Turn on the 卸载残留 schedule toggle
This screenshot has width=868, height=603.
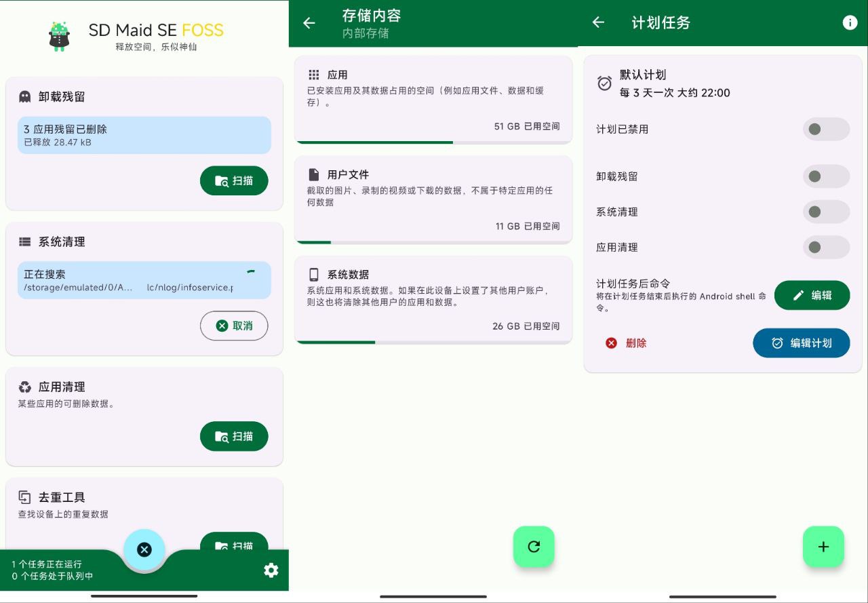click(x=826, y=176)
